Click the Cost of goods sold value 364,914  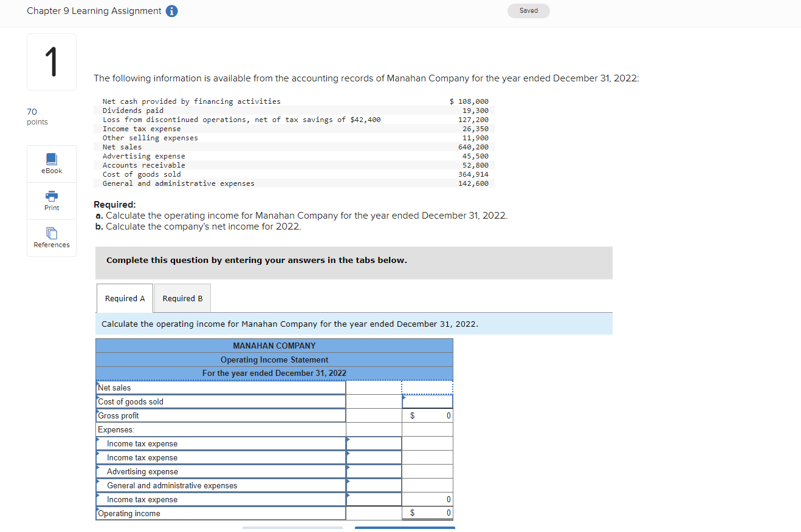coord(473,174)
